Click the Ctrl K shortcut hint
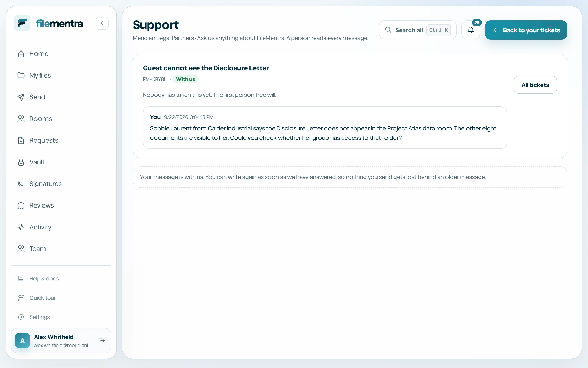The height and width of the screenshot is (368, 588). [x=438, y=30]
